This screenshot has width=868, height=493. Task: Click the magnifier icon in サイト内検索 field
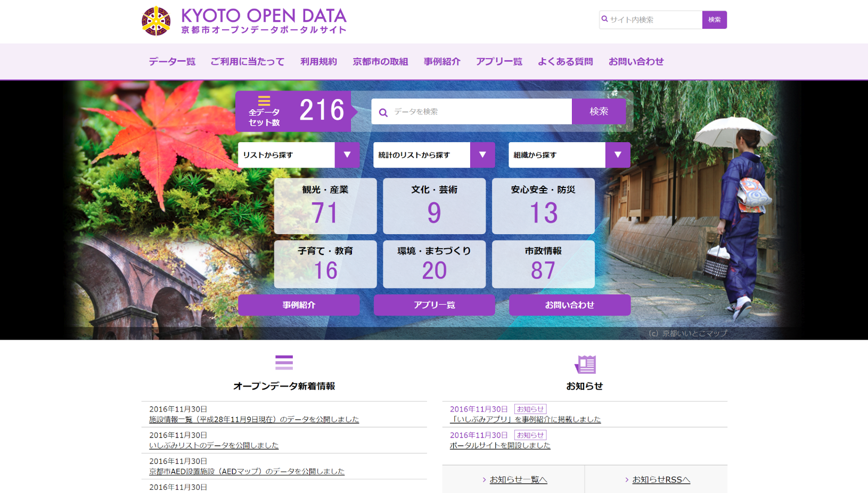(x=605, y=19)
